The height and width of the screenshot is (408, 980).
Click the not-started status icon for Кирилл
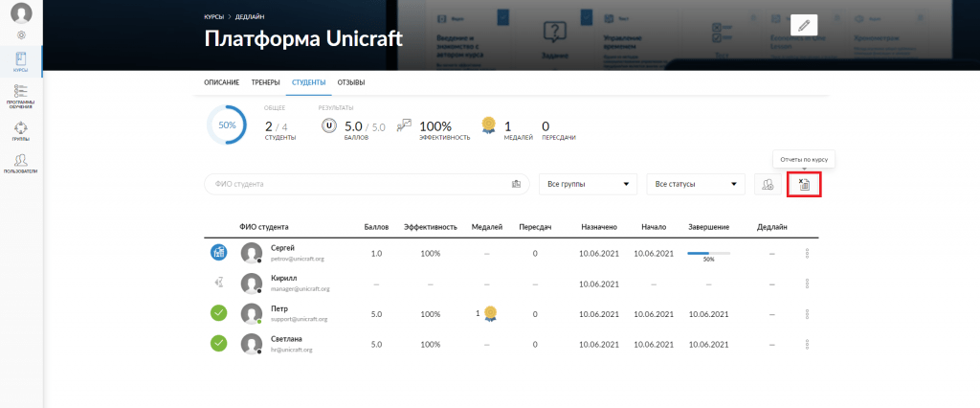click(219, 283)
